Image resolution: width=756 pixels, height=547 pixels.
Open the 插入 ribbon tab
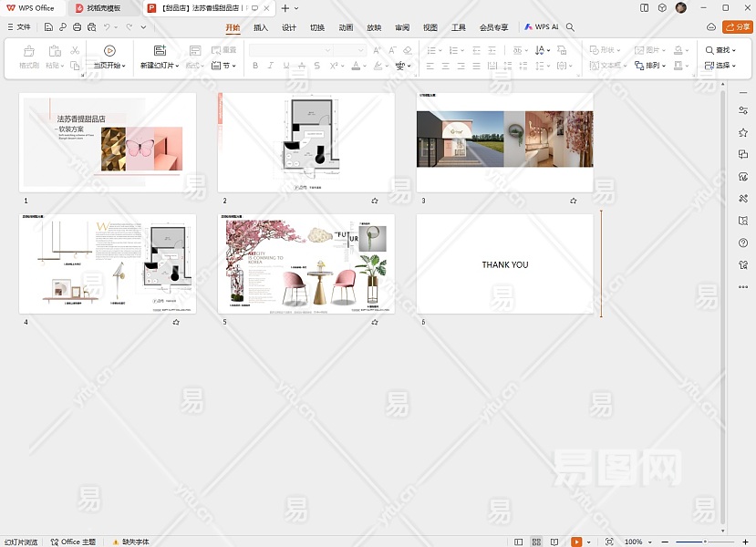pyautogui.click(x=261, y=27)
